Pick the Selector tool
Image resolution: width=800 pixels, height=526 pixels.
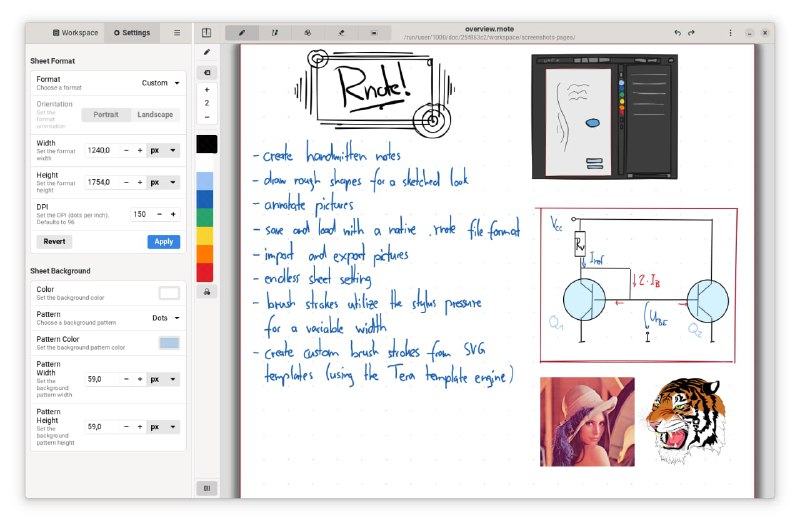coord(374,33)
